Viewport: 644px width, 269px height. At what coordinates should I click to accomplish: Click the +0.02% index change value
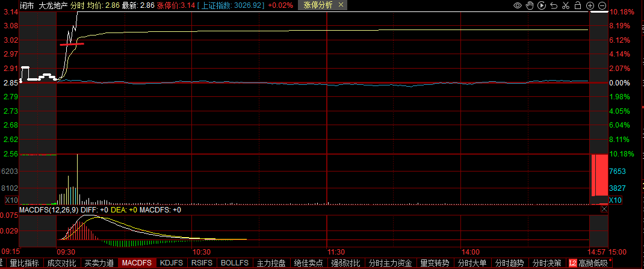(x=280, y=5)
